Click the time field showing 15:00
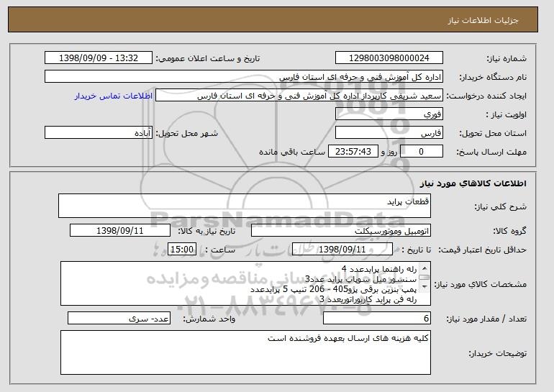The image size is (554, 392). pos(182,250)
